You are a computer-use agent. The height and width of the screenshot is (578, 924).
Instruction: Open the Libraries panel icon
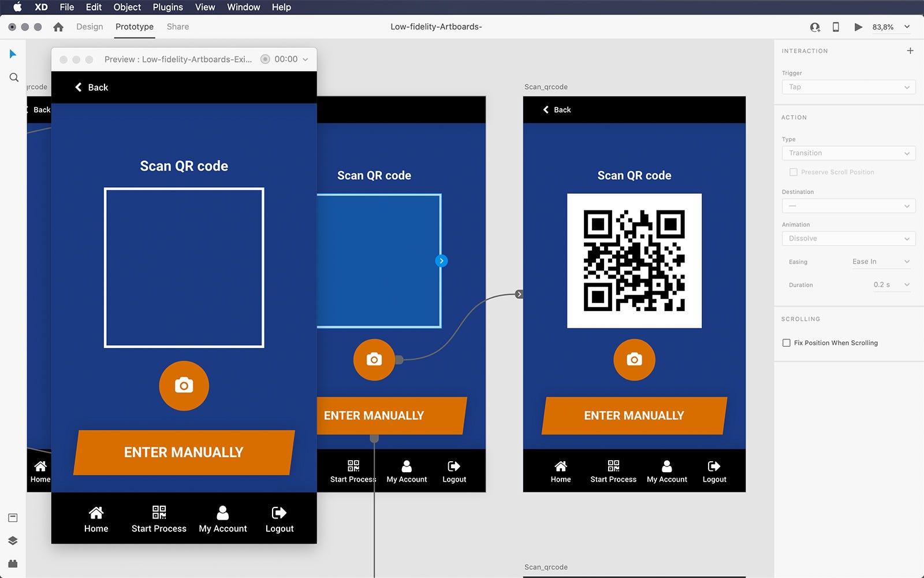coord(13,518)
